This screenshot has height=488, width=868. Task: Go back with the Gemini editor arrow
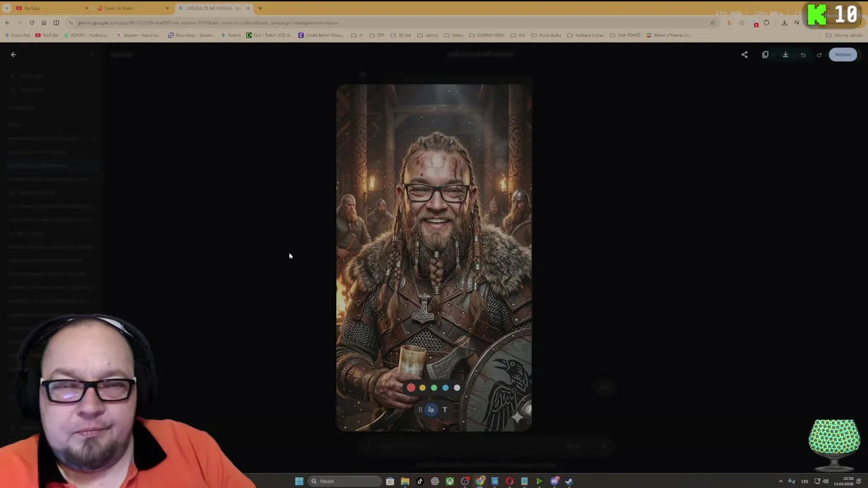click(13, 54)
